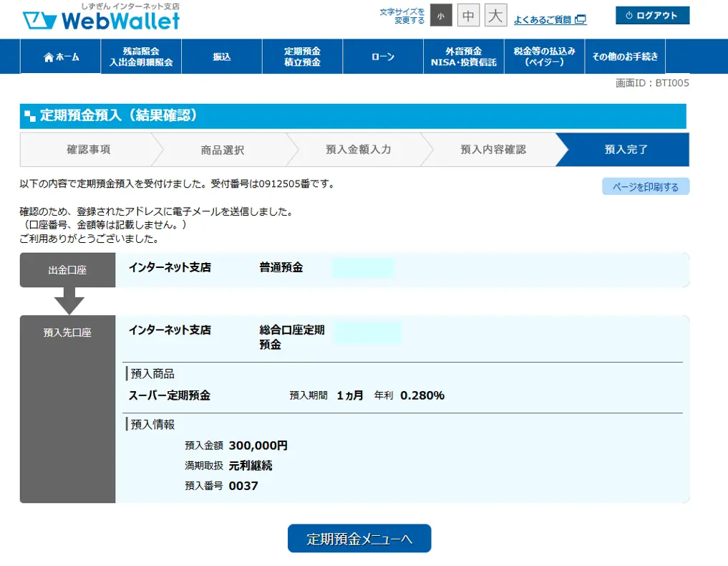Click the 定期預金メニューへ button
The image size is (728, 566).
[359, 539]
